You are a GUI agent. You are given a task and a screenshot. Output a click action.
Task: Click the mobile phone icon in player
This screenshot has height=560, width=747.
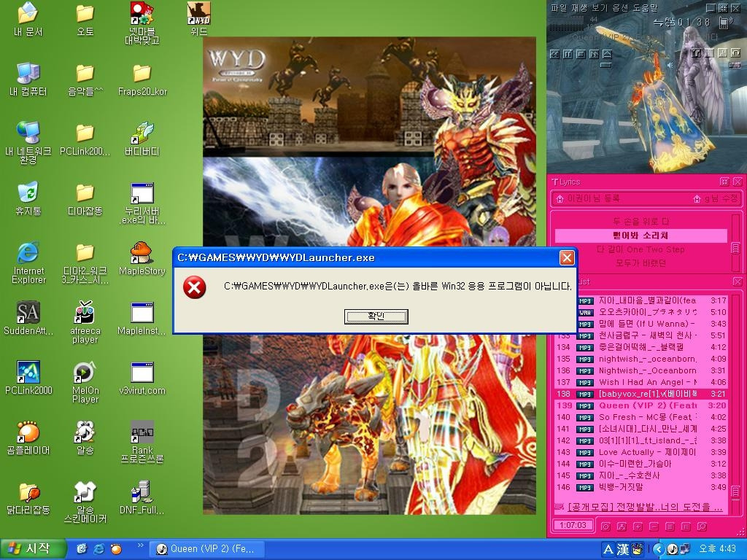pos(724,22)
